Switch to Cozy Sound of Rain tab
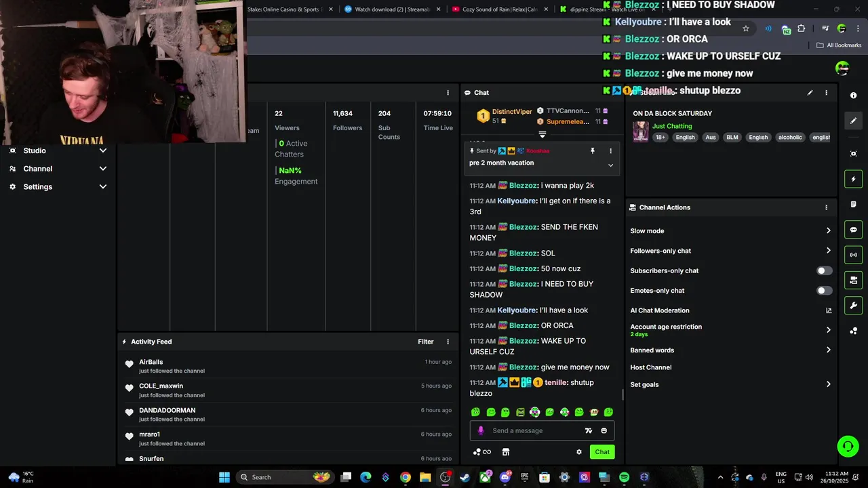The width and height of the screenshot is (868, 488). click(499, 9)
